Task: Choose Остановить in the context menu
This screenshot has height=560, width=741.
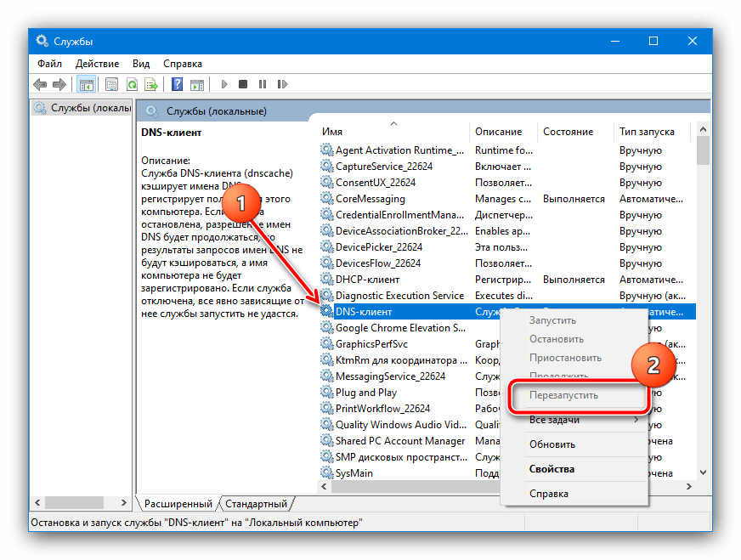Action: click(574, 339)
